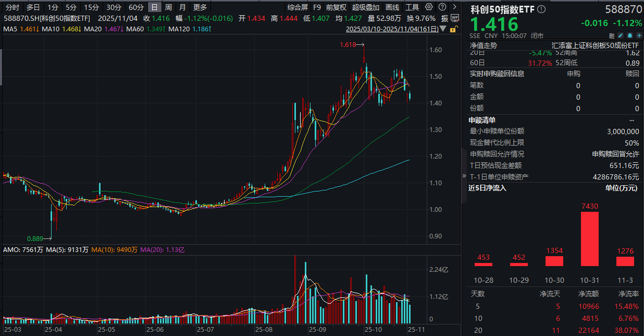The image size is (644, 336).
Task: Set a price alert via the bell icon
Action: 630,35
